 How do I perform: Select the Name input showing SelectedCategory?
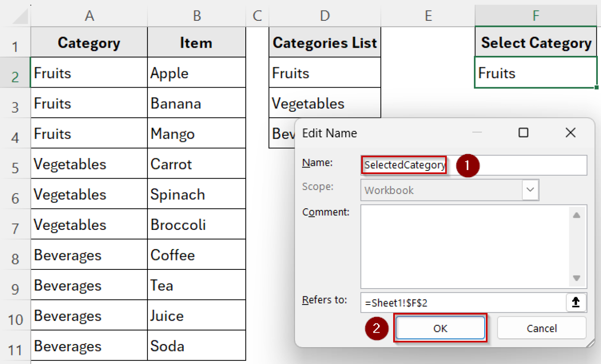pos(404,165)
